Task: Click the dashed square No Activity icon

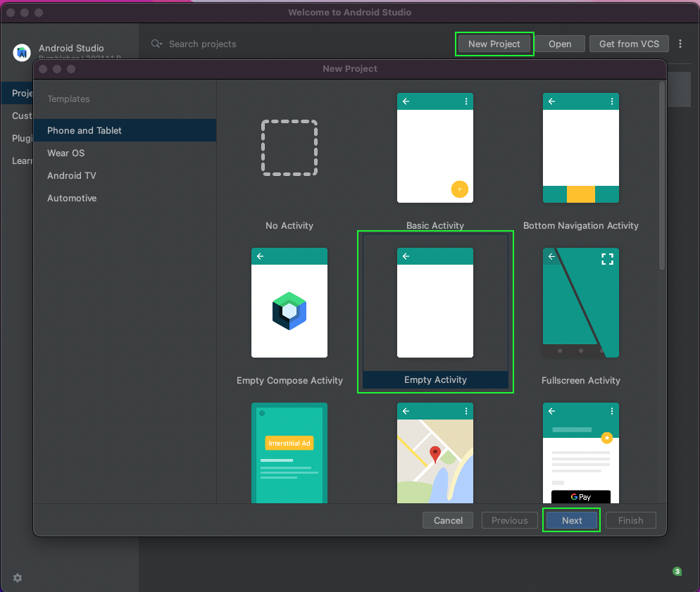Action: pos(289,148)
